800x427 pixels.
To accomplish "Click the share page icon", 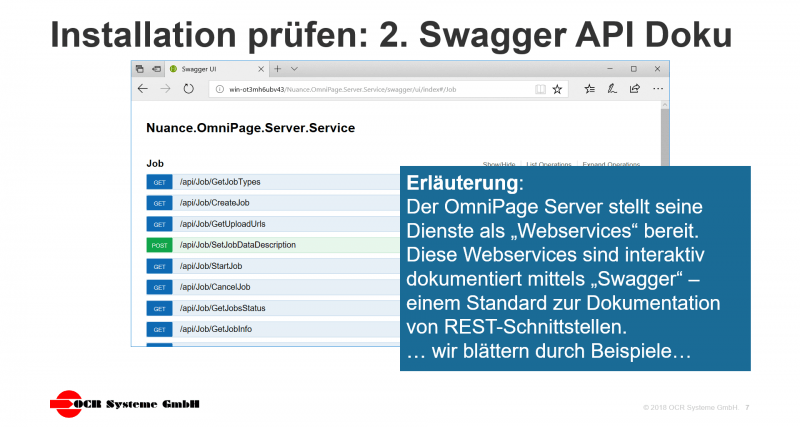I will tap(635, 89).
